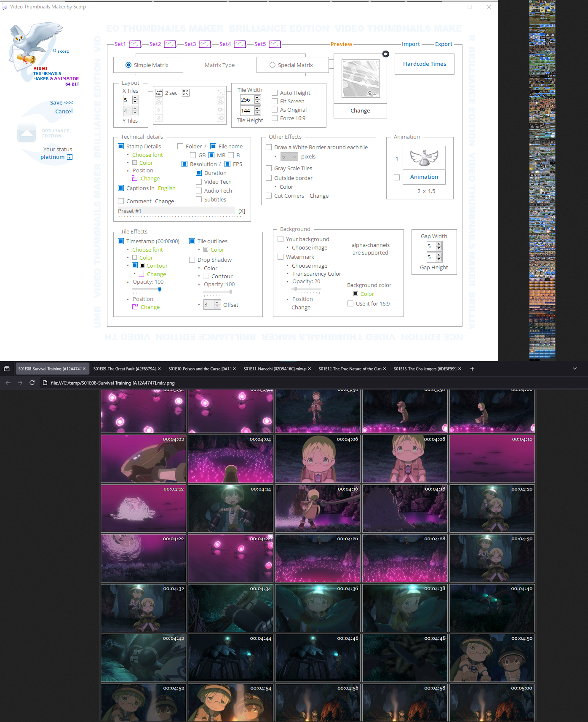Open the Import tab

coord(411,44)
